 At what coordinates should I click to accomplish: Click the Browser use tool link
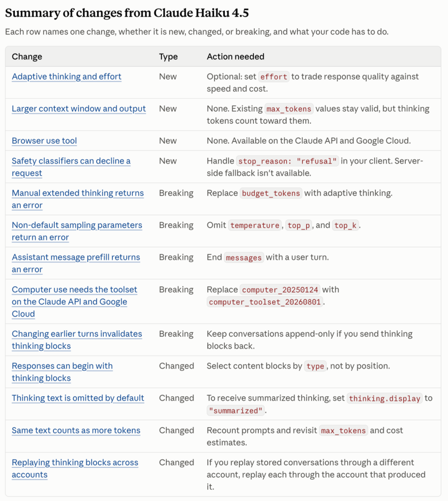(x=44, y=141)
